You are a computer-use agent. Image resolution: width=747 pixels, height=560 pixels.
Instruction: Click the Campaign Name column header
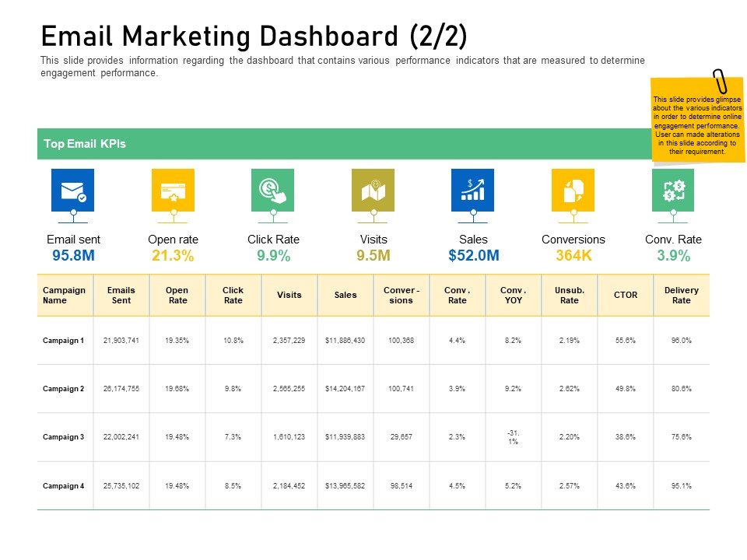(x=64, y=296)
